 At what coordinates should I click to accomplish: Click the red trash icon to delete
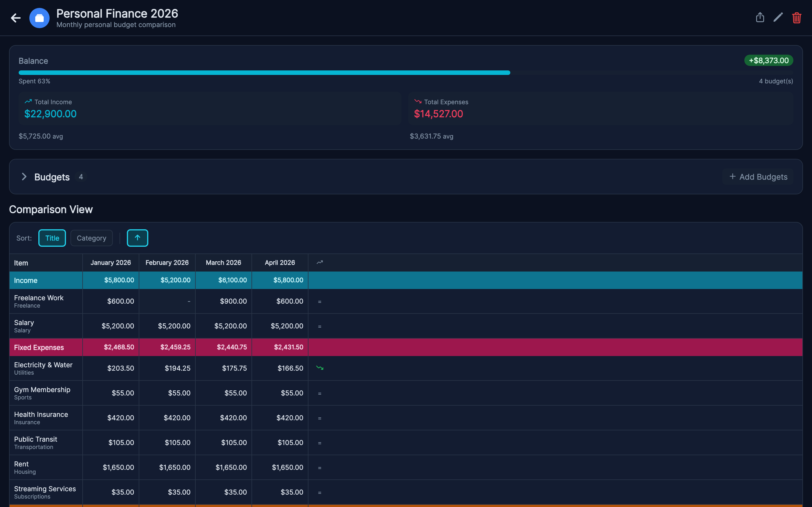coord(796,18)
